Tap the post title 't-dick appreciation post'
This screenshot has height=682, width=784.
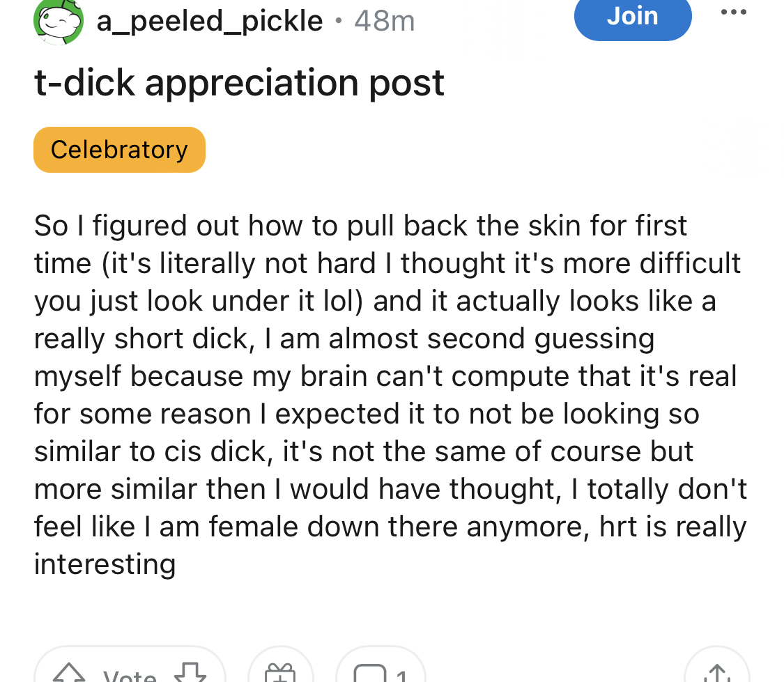[239, 84]
